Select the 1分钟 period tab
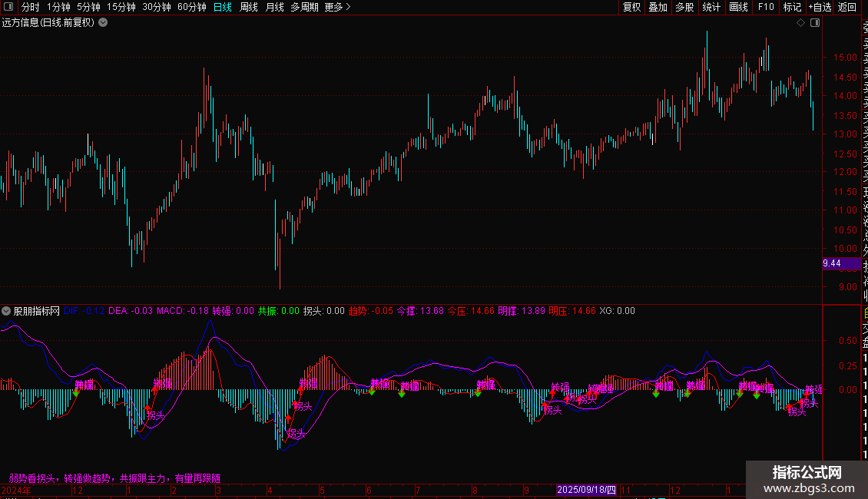The height and width of the screenshot is (499, 868). click(x=58, y=7)
